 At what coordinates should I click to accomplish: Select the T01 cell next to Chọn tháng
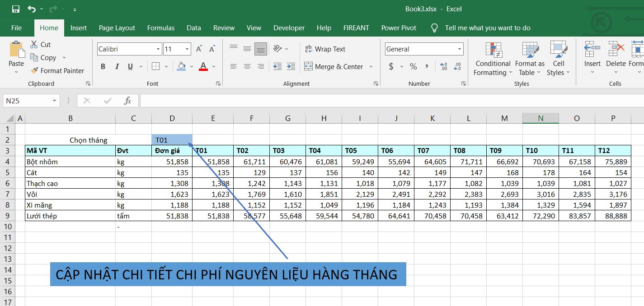[x=172, y=140]
